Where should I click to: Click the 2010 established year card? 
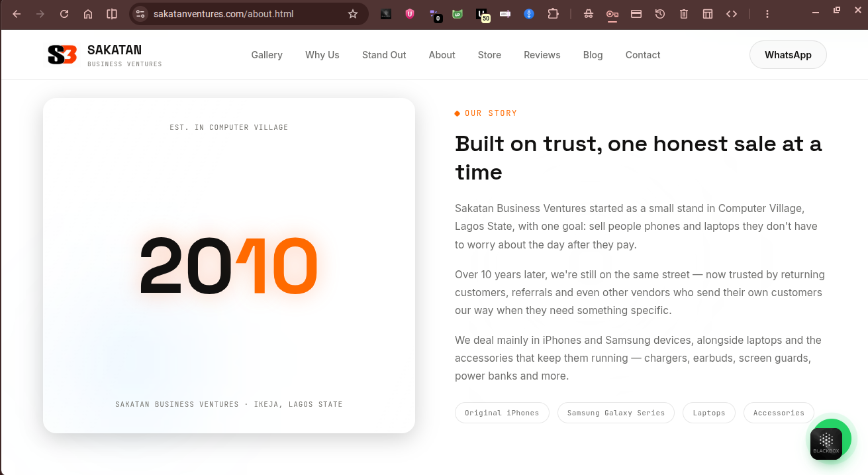229,266
